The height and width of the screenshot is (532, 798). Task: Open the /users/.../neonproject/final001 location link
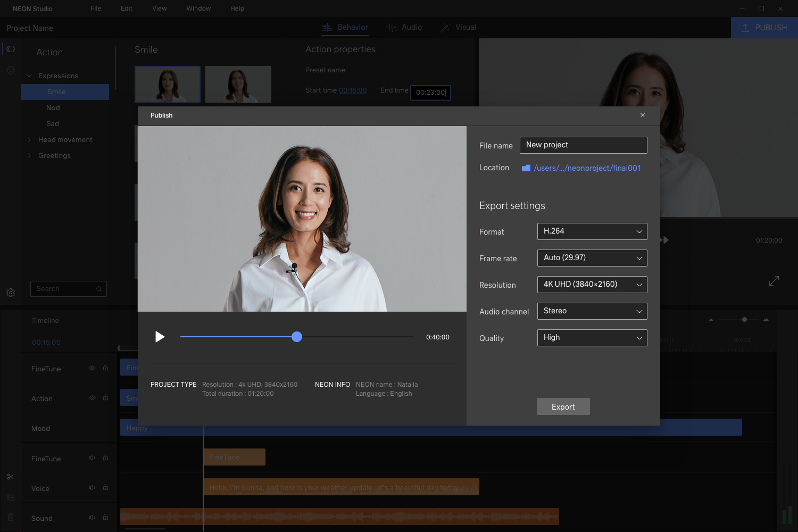[x=587, y=168]
